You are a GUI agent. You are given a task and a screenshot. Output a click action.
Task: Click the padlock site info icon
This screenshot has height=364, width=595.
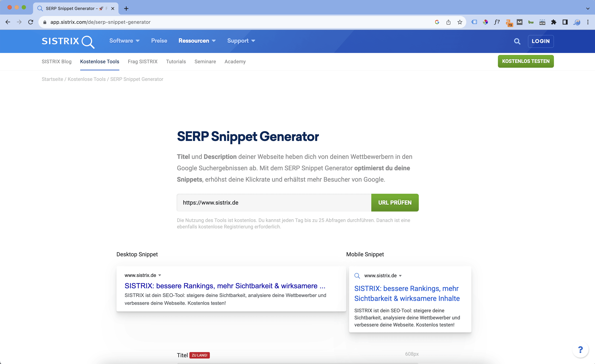pyautogui.click(x=45, y=22)
